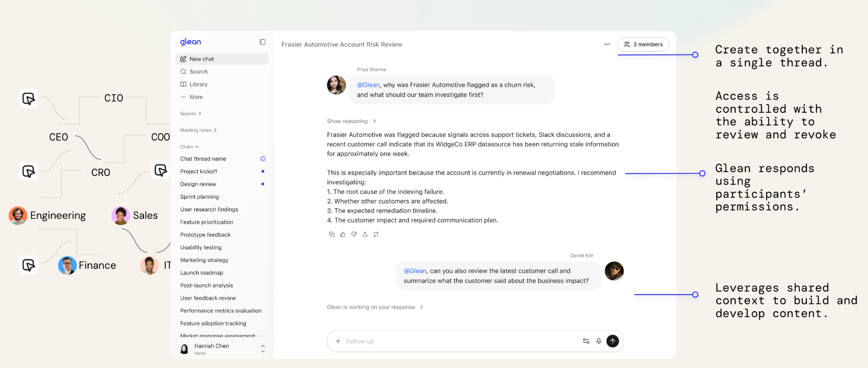Expand the Meeting notes section
Viewport: 868px width, 368px height.
click(x=198, y=130)
